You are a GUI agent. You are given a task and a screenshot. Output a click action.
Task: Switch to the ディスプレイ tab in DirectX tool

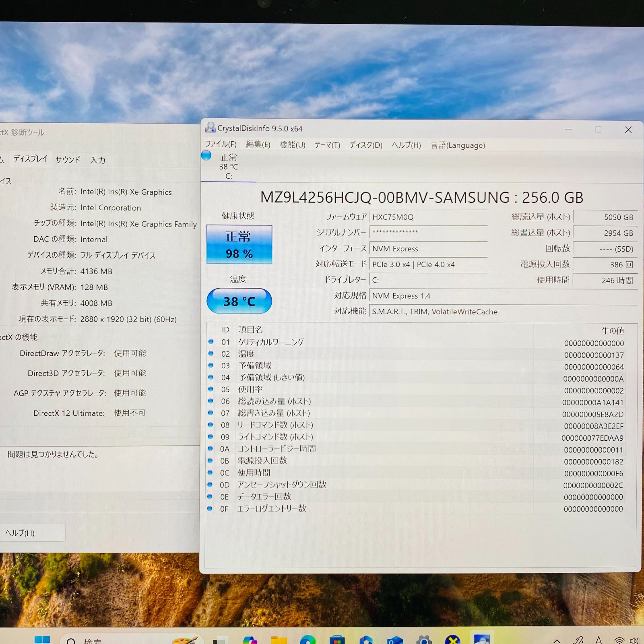click(31, 159)
